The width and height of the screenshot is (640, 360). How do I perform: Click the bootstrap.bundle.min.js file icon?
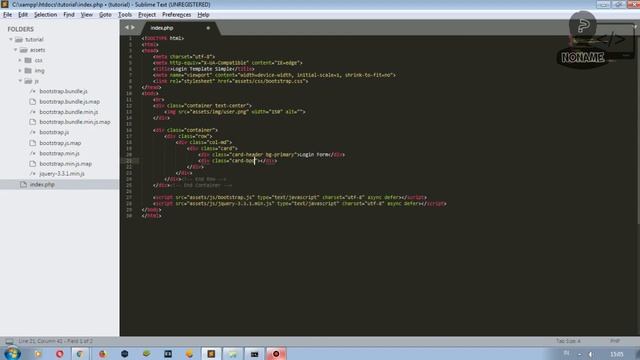click(x=33, y=112)
